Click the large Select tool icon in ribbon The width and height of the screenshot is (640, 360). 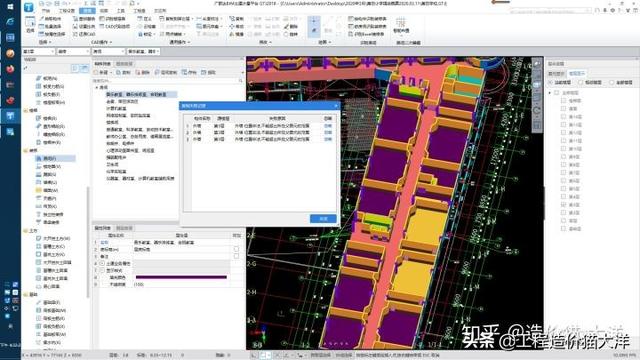click(30, 23)
